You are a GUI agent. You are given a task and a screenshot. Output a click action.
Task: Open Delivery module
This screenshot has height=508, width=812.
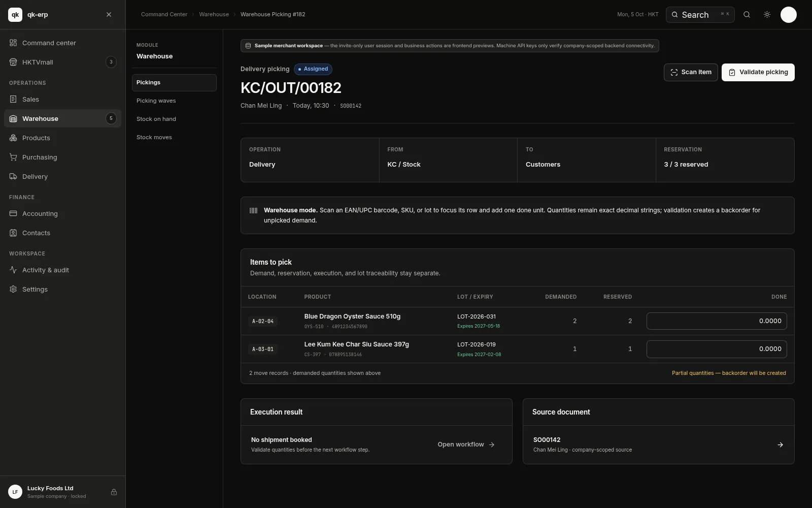pos(62,176)
